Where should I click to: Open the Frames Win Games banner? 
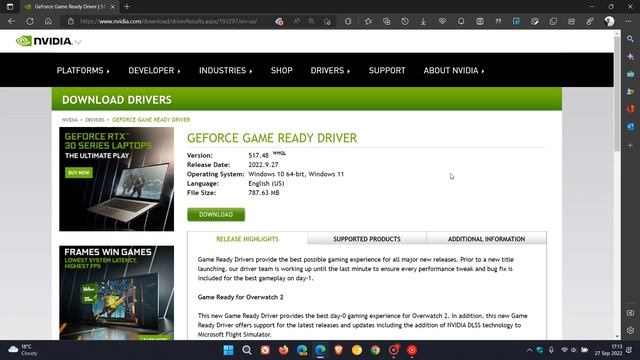pos(116,293)
